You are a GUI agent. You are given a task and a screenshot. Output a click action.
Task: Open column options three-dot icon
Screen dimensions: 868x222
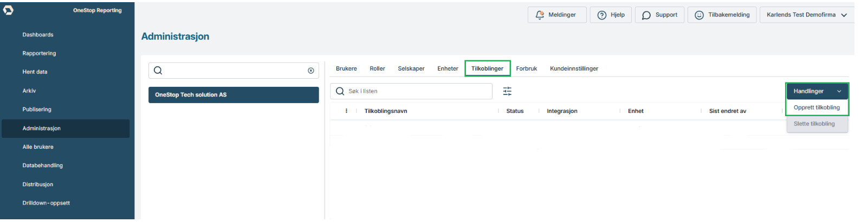[x=346, y=111]
